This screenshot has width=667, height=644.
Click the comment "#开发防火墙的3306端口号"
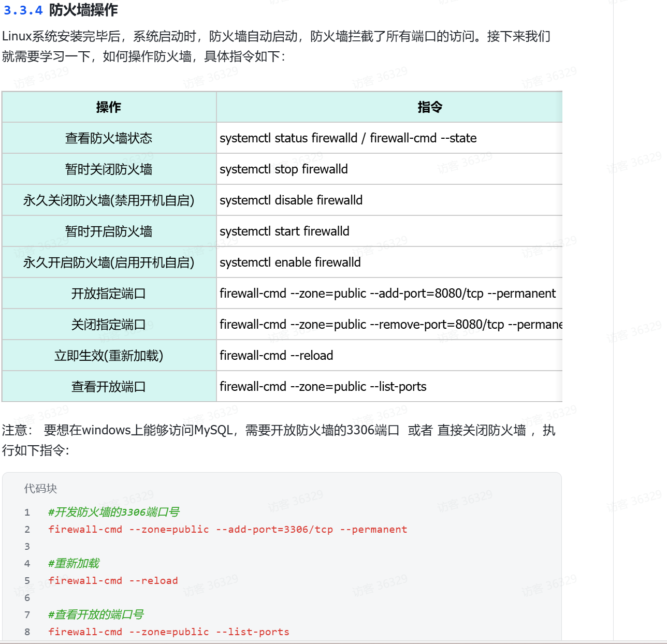pos(113,512)
